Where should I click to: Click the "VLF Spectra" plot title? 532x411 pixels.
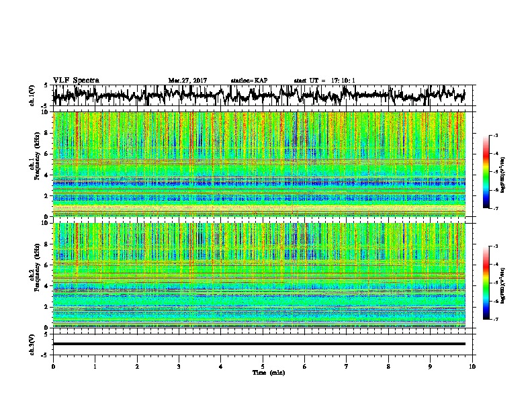coord(76,81)
